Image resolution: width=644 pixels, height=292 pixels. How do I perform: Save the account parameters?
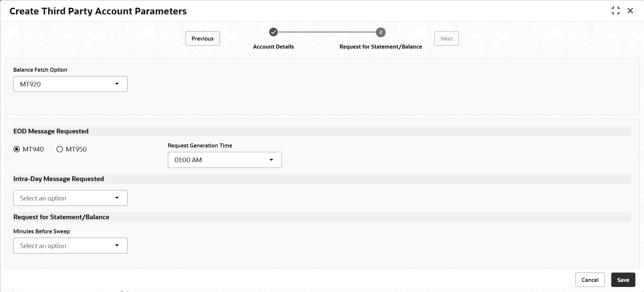pos(623,280)
